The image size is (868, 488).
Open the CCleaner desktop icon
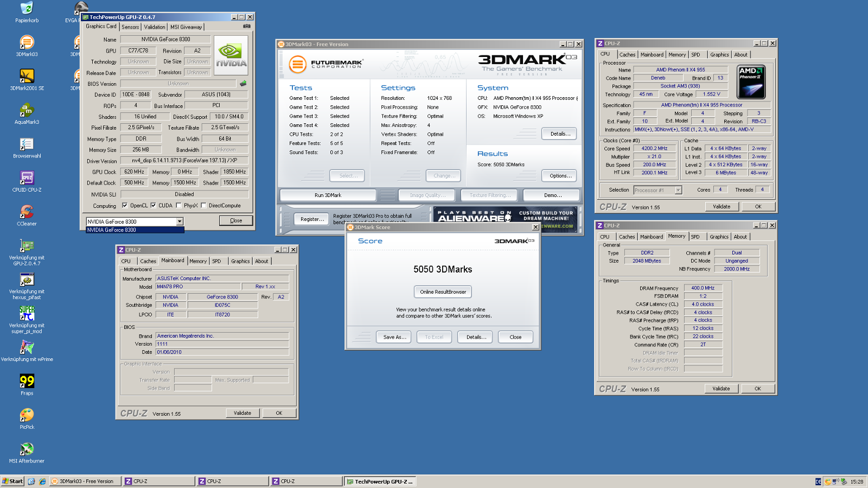coord(27,212)
